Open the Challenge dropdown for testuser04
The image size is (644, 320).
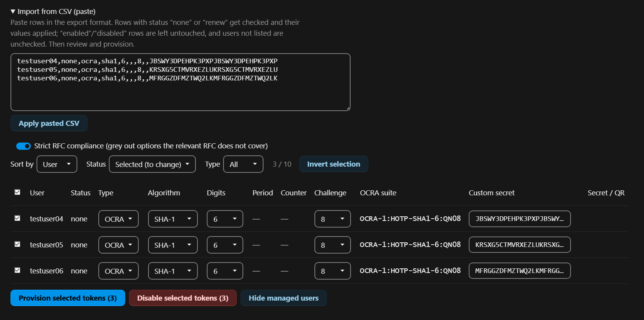333,219
